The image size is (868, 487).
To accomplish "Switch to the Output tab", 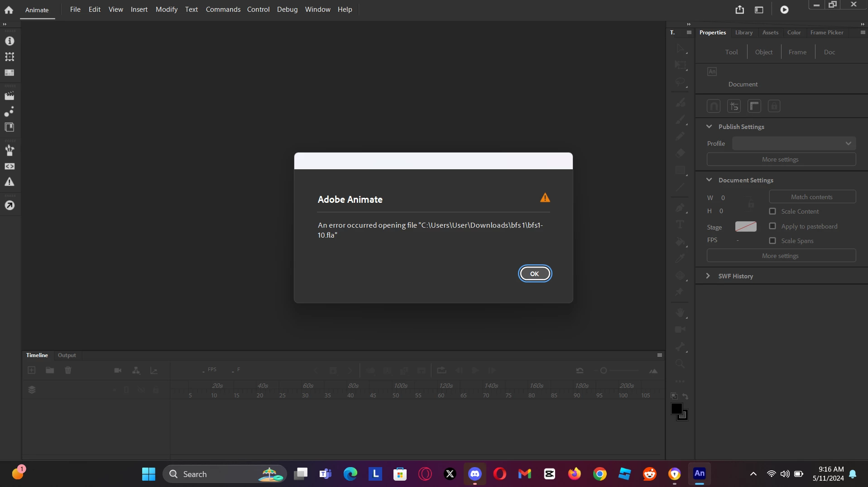I will point(67,355).
